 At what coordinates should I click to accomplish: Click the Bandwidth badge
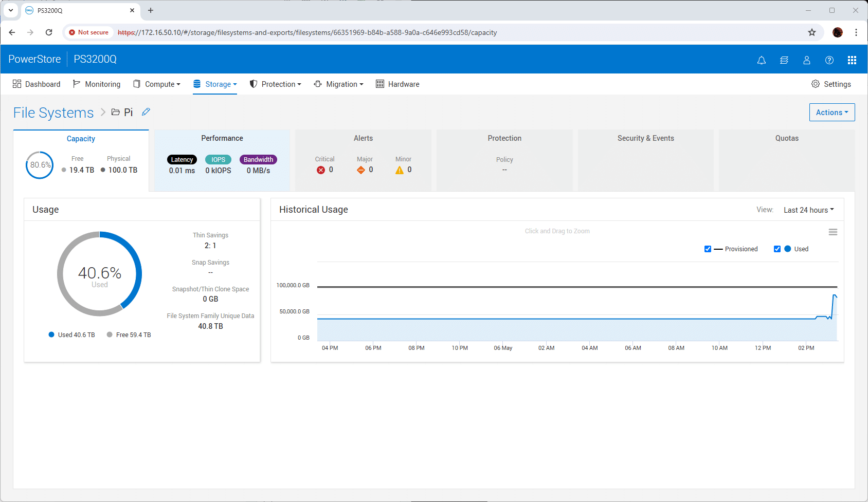[x=258, y=160]
